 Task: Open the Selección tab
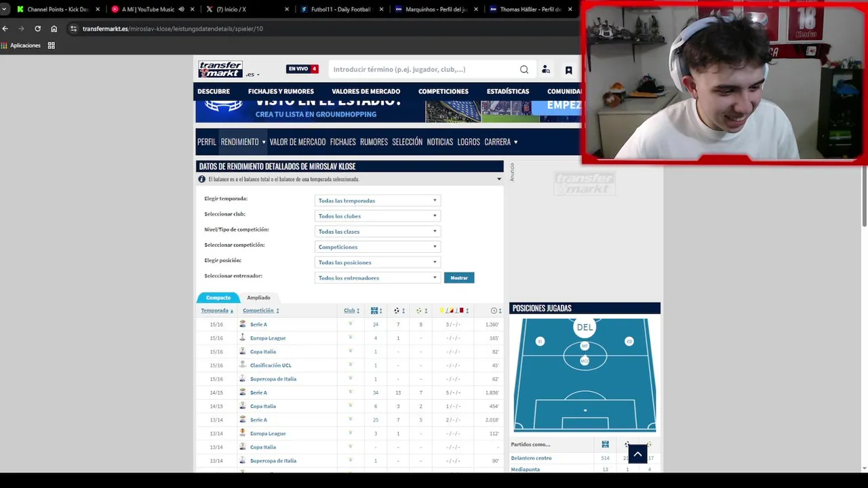pos(407,142)
